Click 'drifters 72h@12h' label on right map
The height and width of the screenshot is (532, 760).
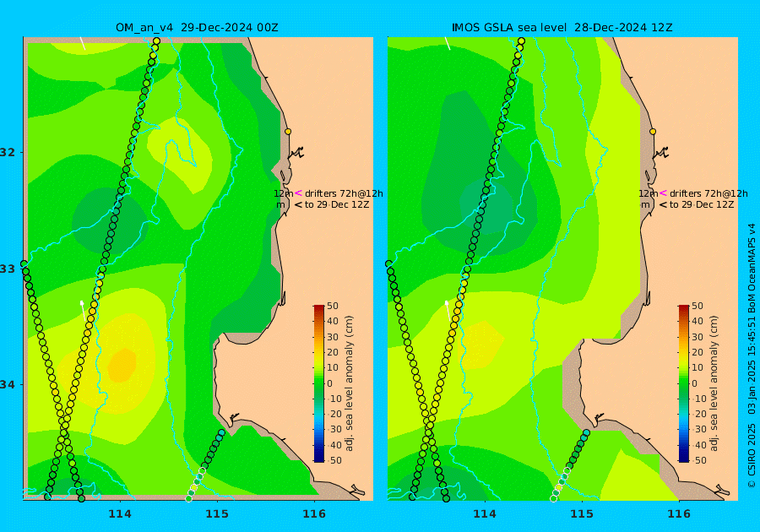[x=708, y=193]
